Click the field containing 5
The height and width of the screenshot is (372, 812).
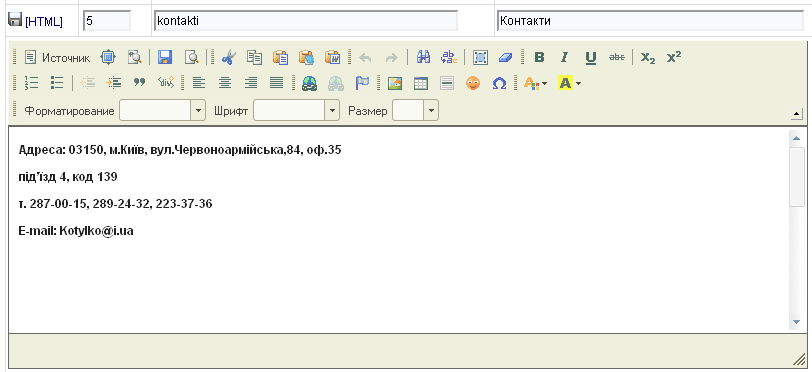tap(107, 21)
